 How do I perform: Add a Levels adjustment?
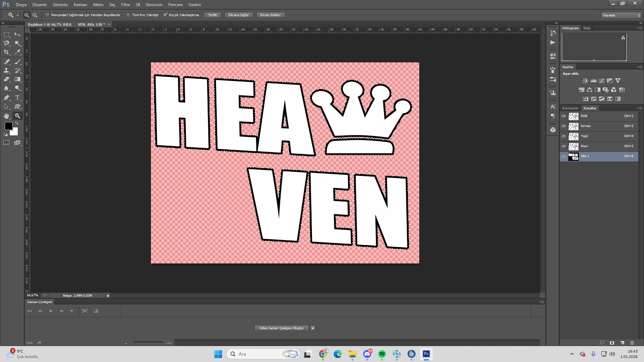[x=594, y=81]
